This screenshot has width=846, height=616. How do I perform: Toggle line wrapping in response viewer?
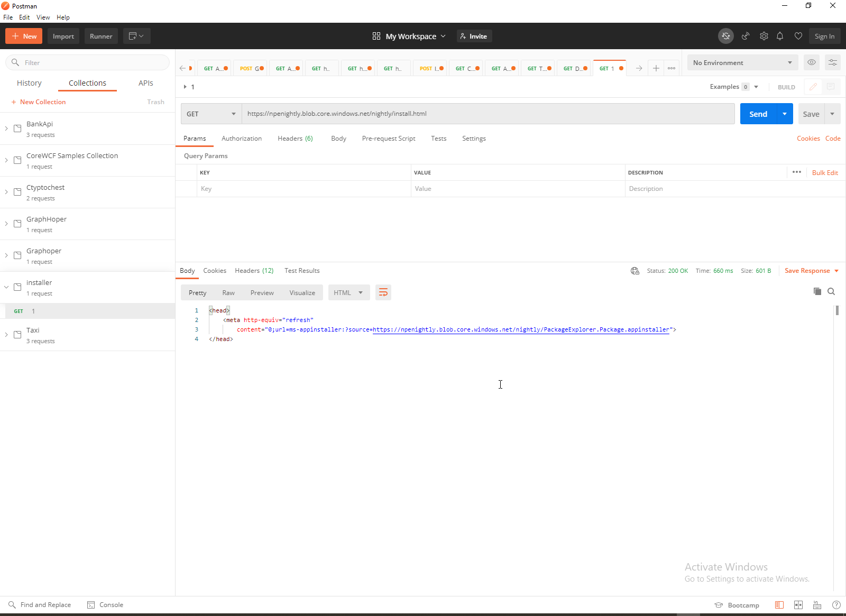(x=383, y=292)
